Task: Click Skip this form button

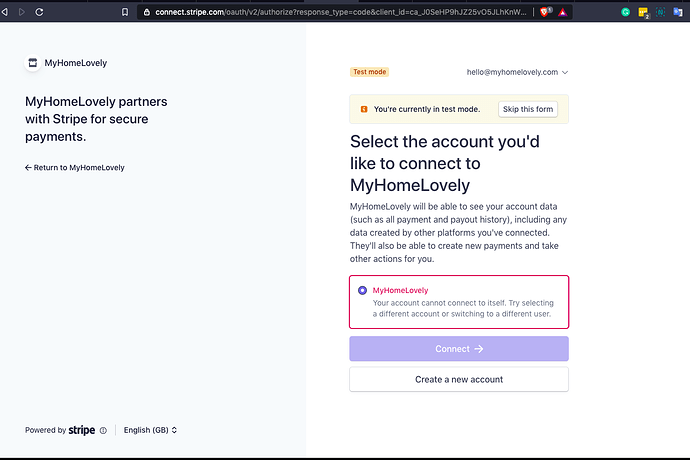Action: [x=528, y=109]
